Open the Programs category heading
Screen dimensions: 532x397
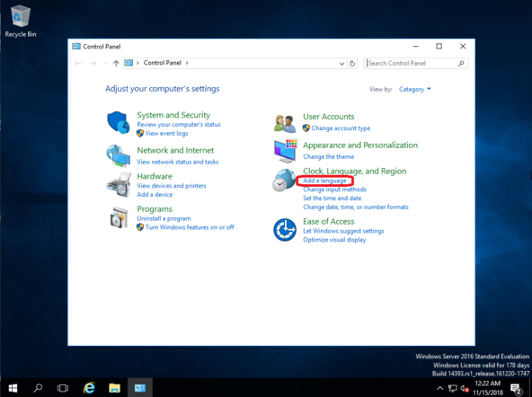(155, 209)
